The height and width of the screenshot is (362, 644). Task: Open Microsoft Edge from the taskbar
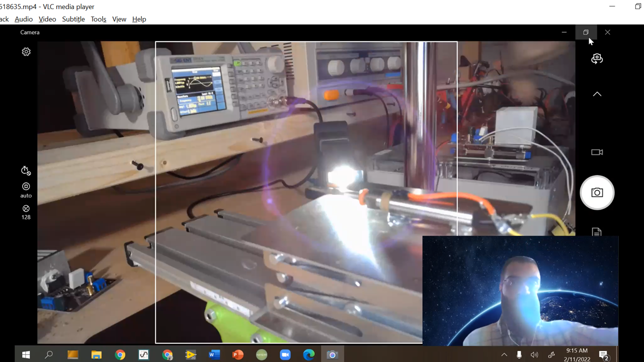[x=309, y=355]
